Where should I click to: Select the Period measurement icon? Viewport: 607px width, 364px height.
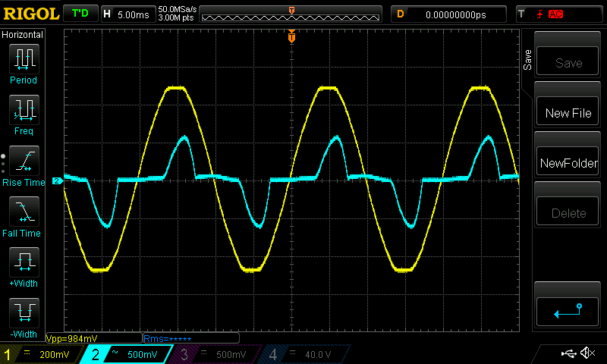point(24,58)
